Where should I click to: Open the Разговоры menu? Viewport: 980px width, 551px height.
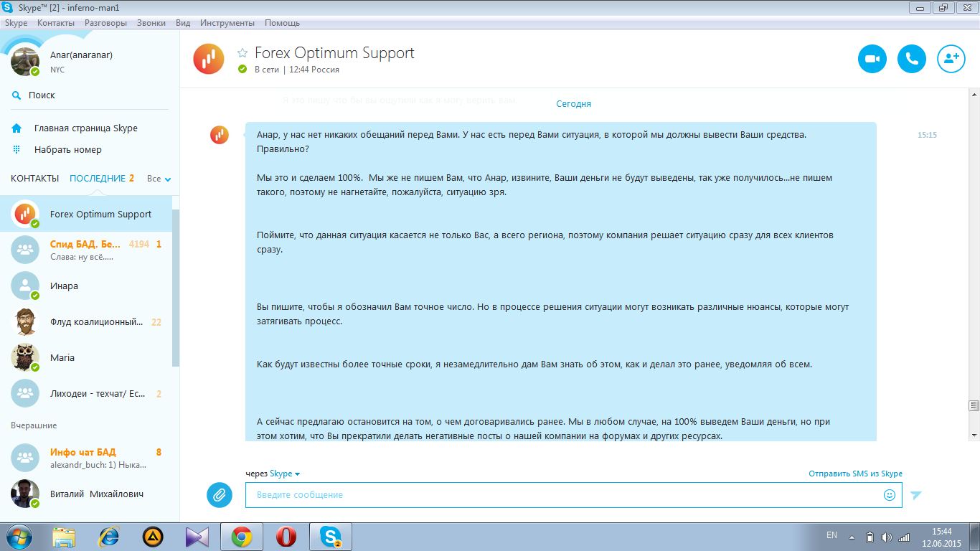click(105, 23)
